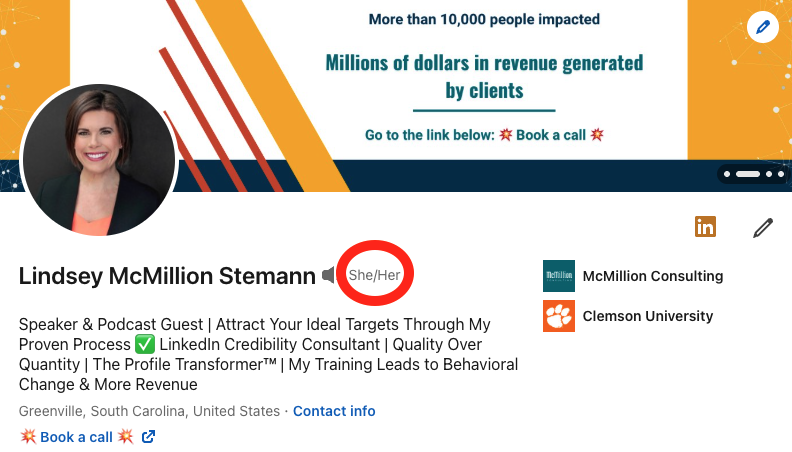Click the gold LinkedIn Premium badge
The image size is (792, 452).
705,226
